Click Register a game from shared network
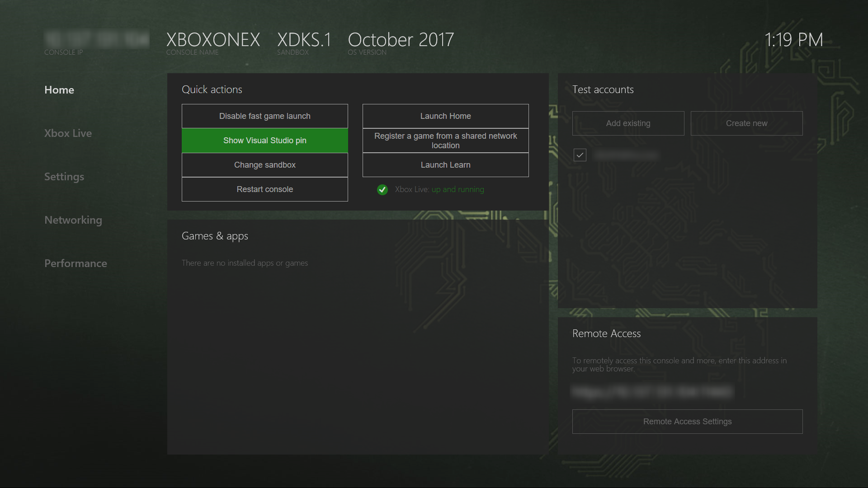The image size is (868, 488). point(445,140)
